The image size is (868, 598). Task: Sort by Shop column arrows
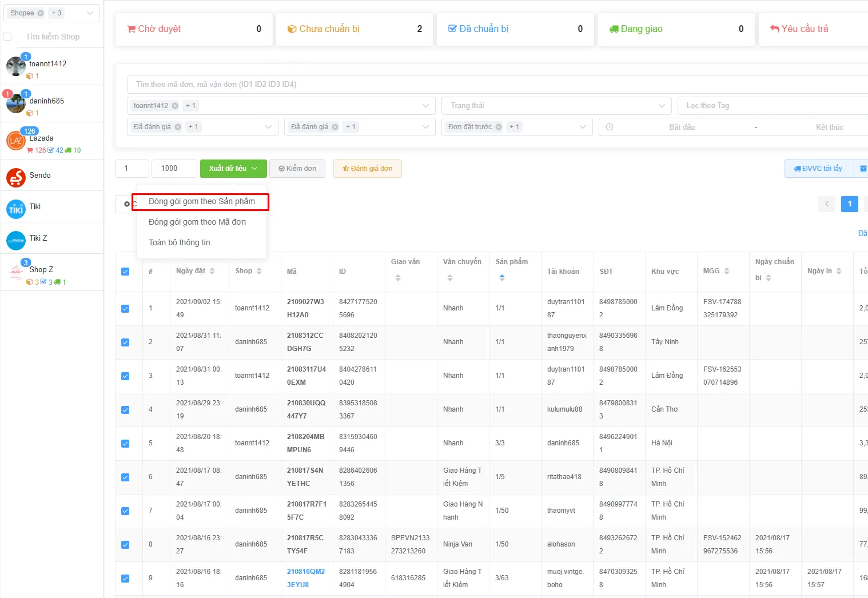pos(259,271)
